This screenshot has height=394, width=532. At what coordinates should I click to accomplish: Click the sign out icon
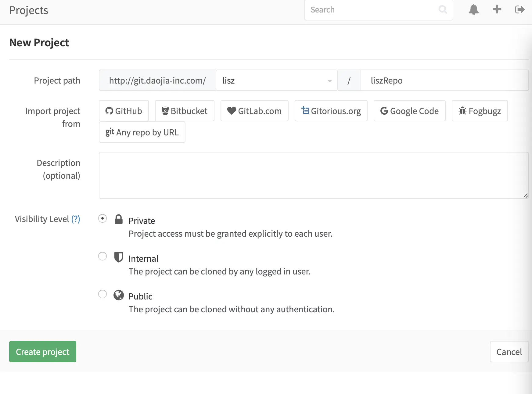pos(519,10)
